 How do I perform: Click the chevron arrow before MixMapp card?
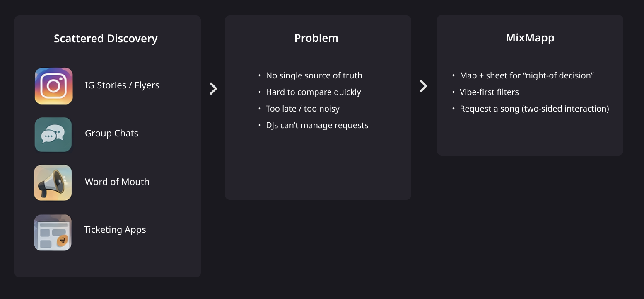(x=423, y=86)
